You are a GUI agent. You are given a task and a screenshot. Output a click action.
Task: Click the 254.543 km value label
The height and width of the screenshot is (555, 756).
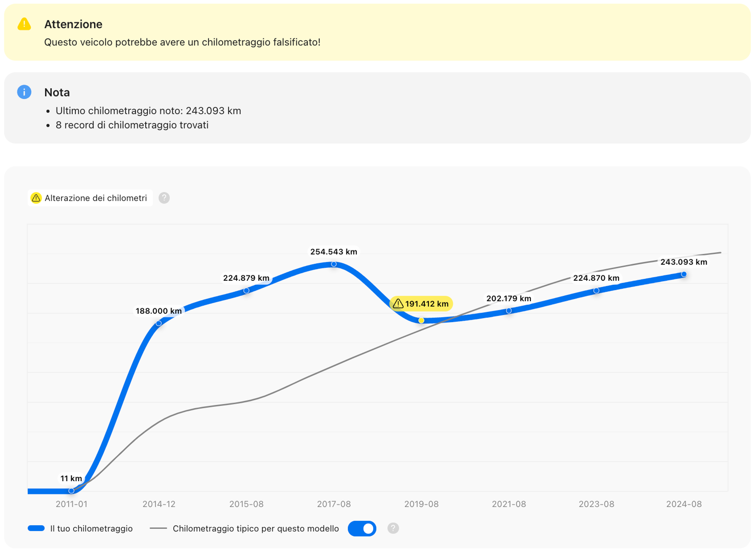[334, 252]
